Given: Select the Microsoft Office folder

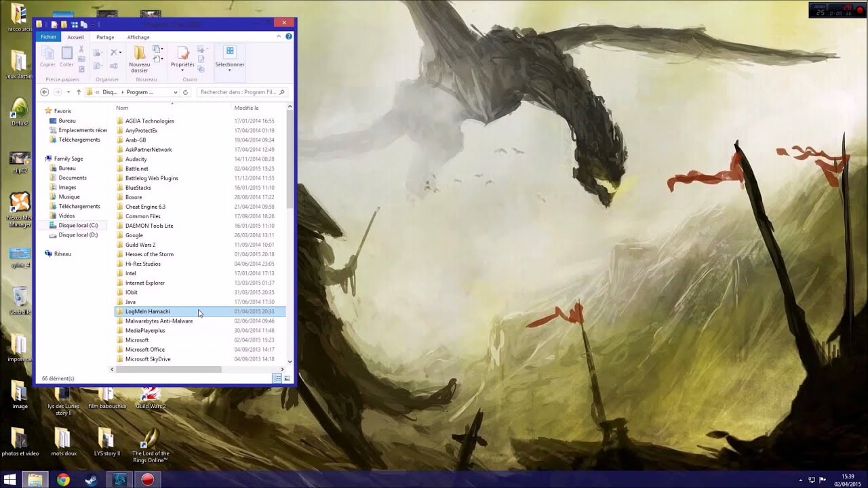Looking at the screenshot, I should coord(145,349).
